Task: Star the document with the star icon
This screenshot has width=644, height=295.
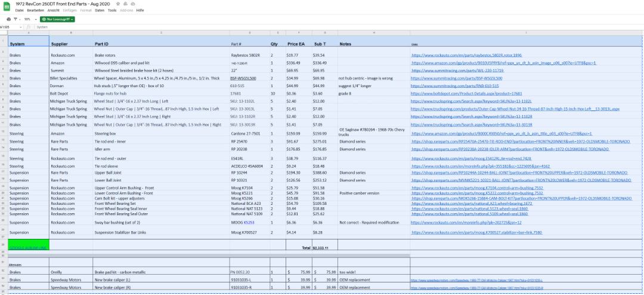Action: pyautogui.click(x=118, y=4)
